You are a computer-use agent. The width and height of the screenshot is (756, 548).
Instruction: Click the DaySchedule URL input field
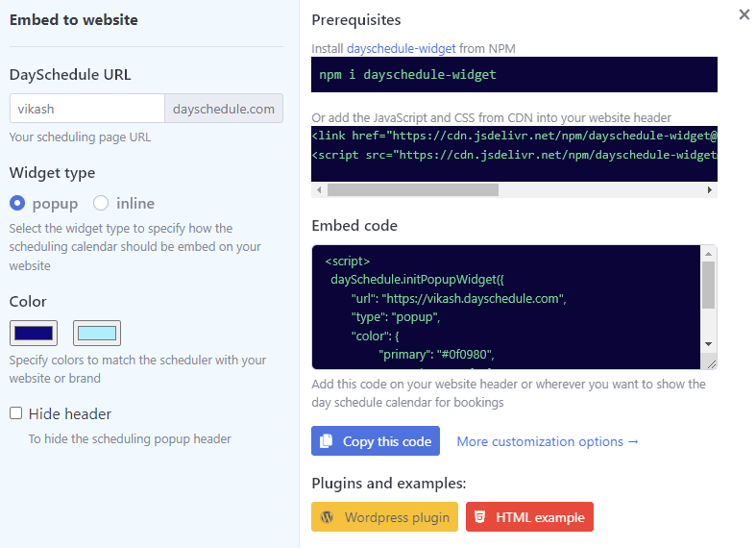pyautogui.click(x=87, y=109)
